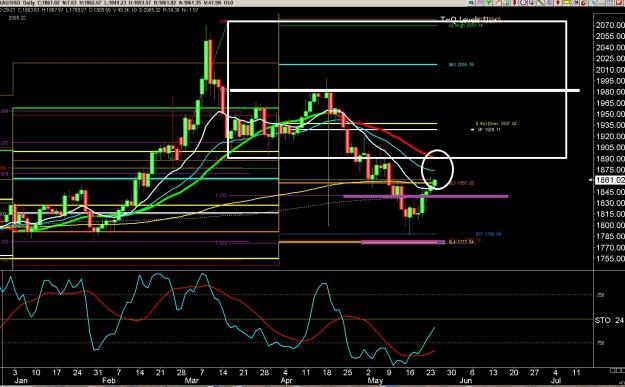Click the 1905.00 price axis label
This screenshot has height=387, width=625.
coord(610,147)
